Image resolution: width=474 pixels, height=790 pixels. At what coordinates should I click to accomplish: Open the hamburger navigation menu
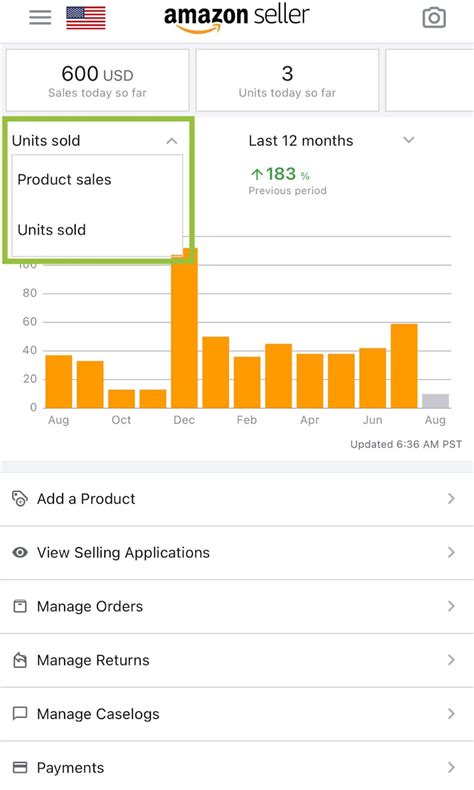tap(40, 18)
